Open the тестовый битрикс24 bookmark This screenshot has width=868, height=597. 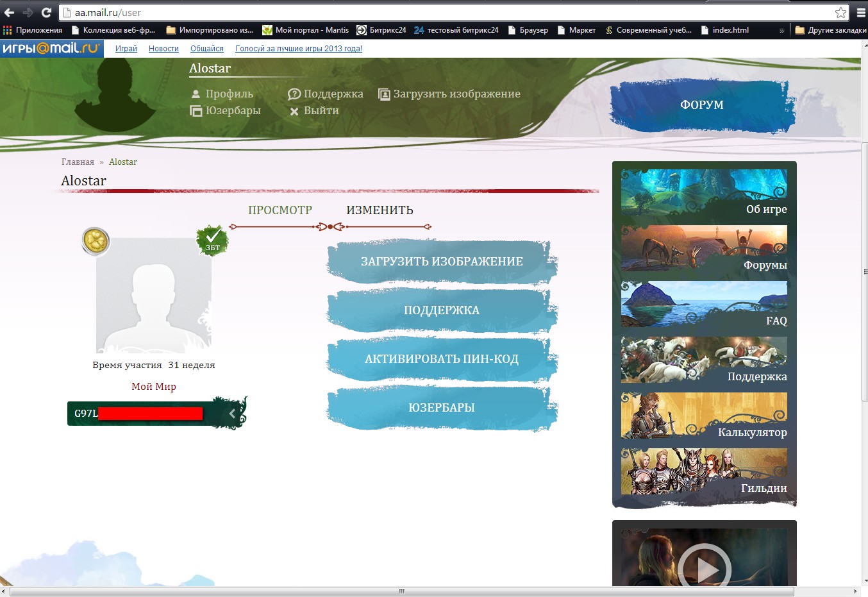coord(456,30)
